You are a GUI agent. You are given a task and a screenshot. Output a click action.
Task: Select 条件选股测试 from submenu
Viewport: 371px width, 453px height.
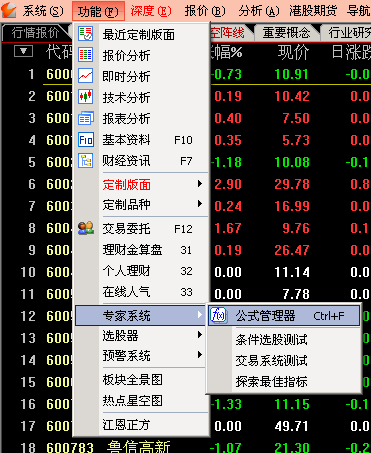[x=271, y=340]
